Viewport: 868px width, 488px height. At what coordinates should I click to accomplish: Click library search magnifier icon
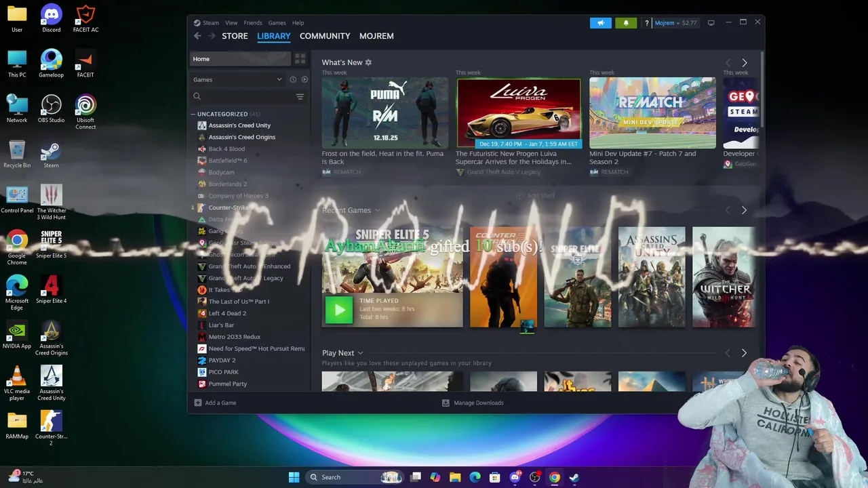point(197,96)
